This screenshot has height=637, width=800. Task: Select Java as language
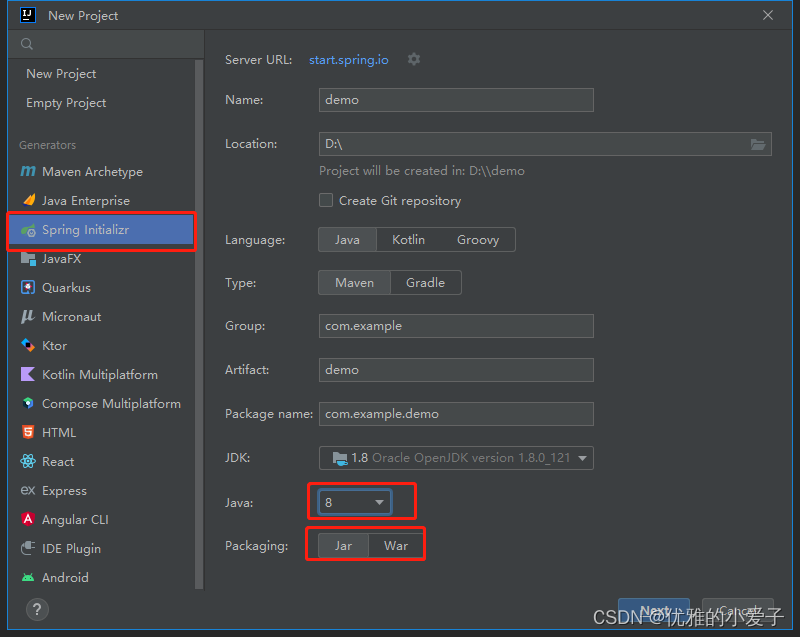click(x=347, y=240)
